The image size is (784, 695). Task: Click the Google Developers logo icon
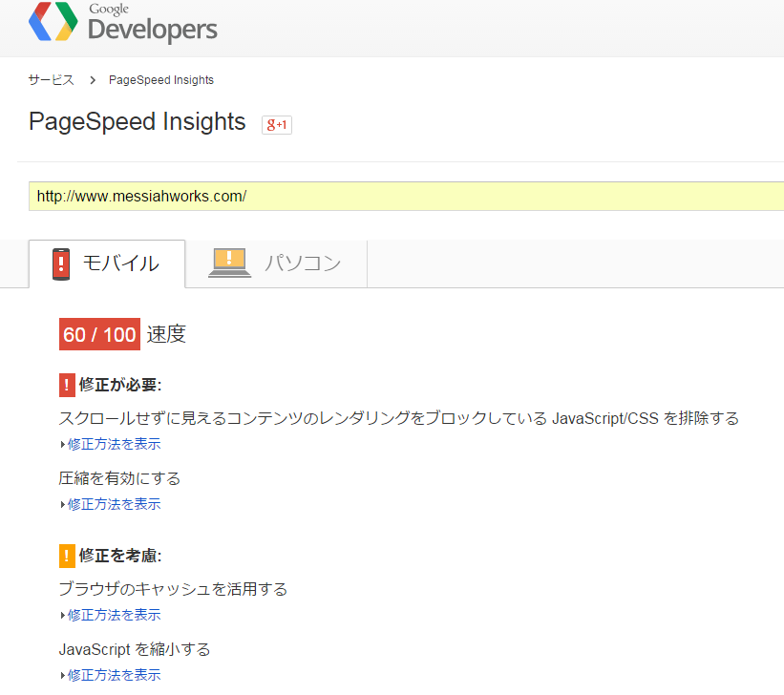tap(53, 21)
